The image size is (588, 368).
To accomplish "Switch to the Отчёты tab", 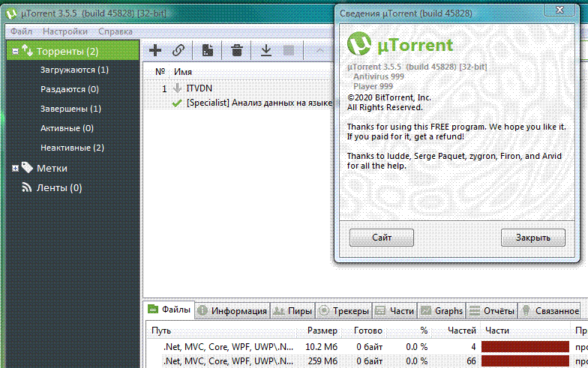I will point(492,310).
